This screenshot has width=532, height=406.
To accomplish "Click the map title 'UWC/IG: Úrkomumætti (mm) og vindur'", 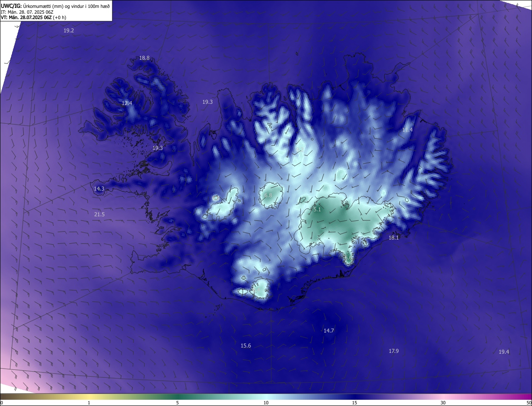I will 55,6.
